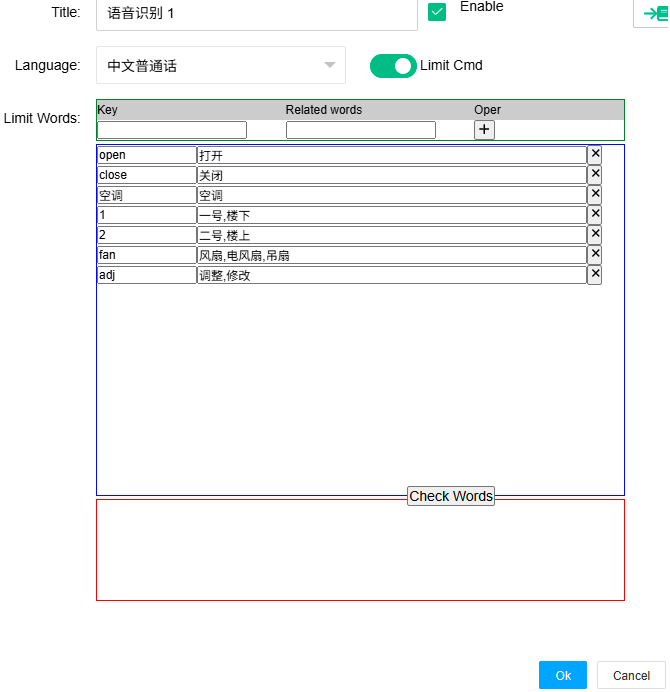Edit related words field of 空调 row

point(391,195)
